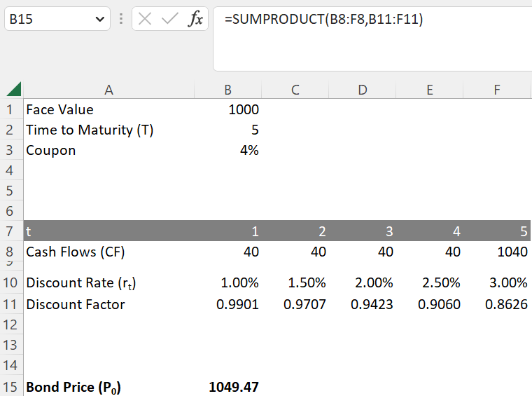Select the row 7 header
The image size is (532, 396).
click(10, 231)
